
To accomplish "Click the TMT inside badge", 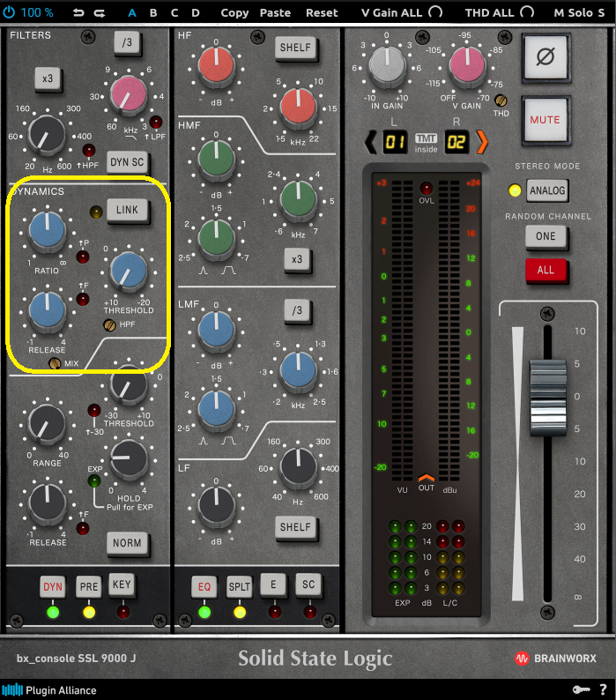I will tap(426, 143).
